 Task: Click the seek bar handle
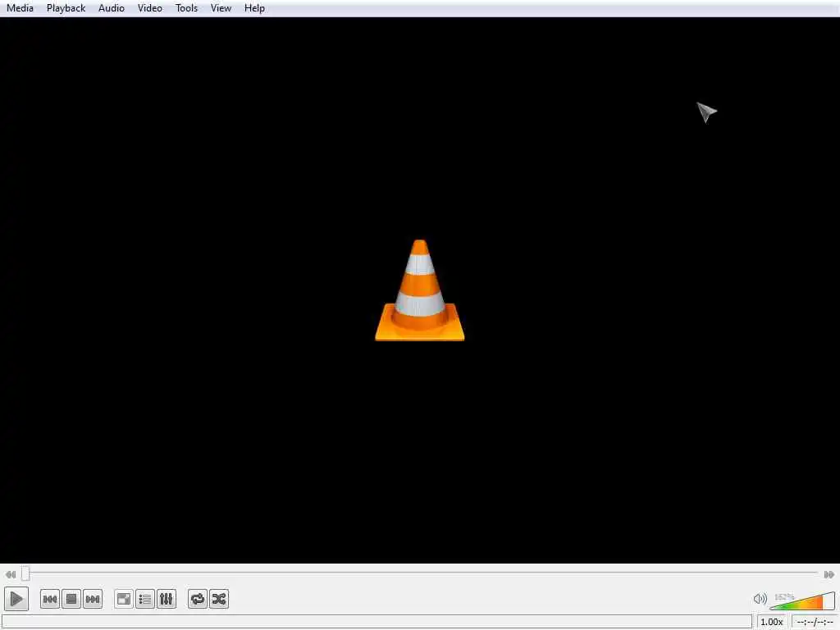25,573
